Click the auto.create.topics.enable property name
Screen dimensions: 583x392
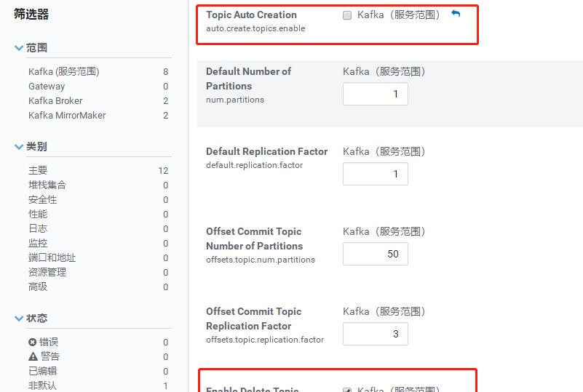click(x=255, y=28)
